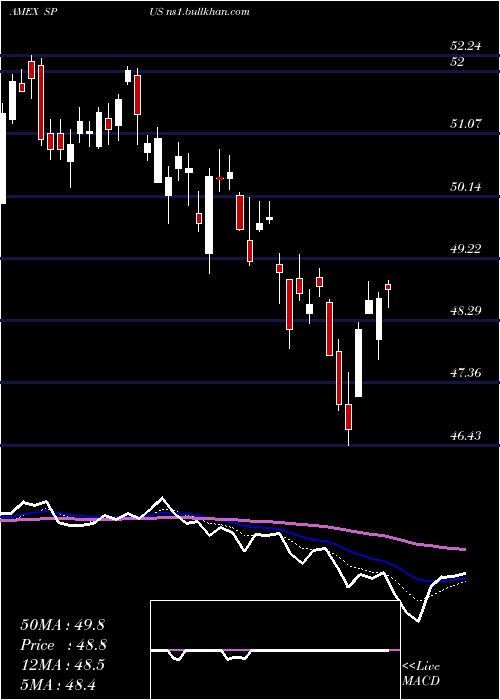Viewport: 500px width, 700px height.
Task: Click the <<Live MACD label
Action: coord(421,674)
